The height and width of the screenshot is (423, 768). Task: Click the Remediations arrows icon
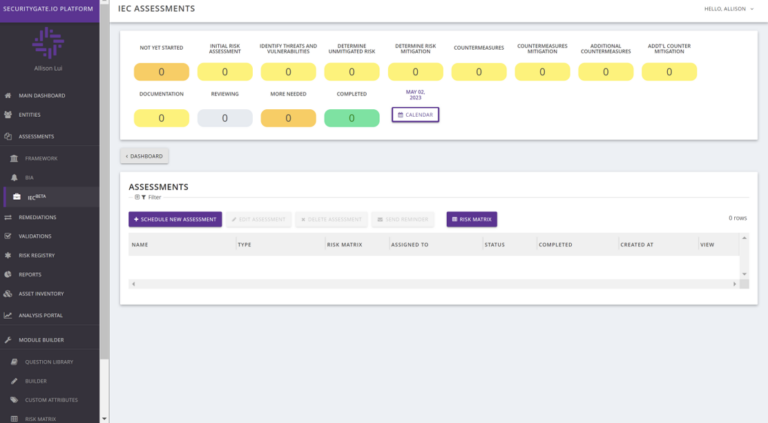8,217
